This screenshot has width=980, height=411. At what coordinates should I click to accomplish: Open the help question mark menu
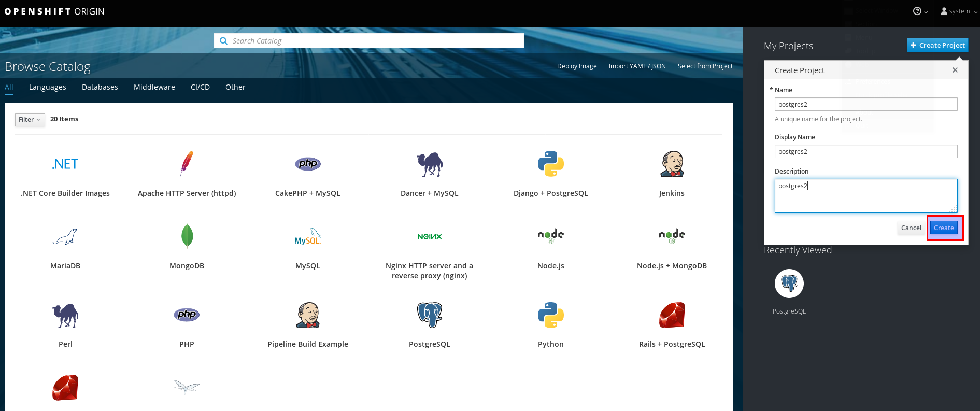tap(920, 11)
